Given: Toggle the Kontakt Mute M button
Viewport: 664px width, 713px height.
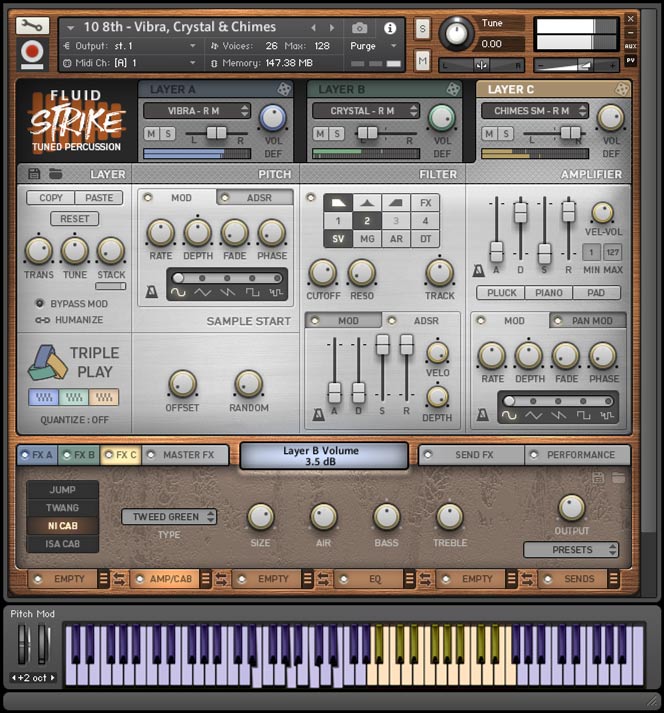Looking at the screenshot, I should click(x=423, y=60).
